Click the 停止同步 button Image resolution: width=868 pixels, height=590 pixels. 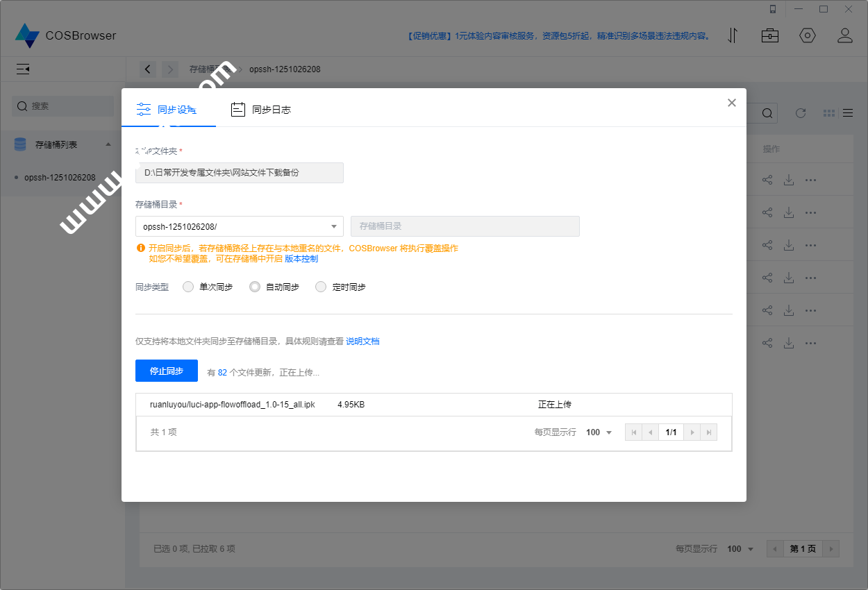click(x=167, y=370)
